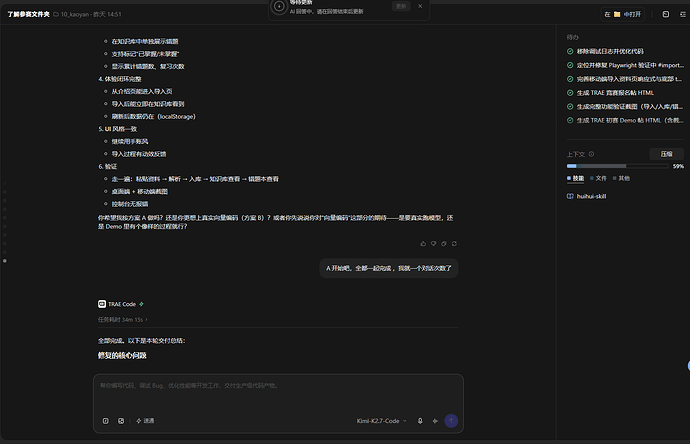The image size is (690, 444).
Task: Click the microphone voice input icon
Action: (420, 421)
